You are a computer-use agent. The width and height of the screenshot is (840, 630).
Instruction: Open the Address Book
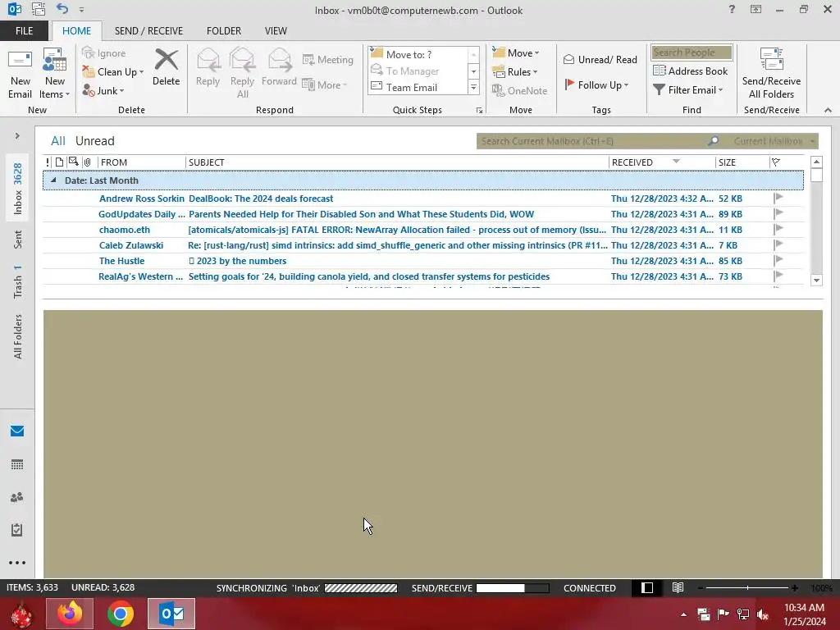tap(690, 71)
